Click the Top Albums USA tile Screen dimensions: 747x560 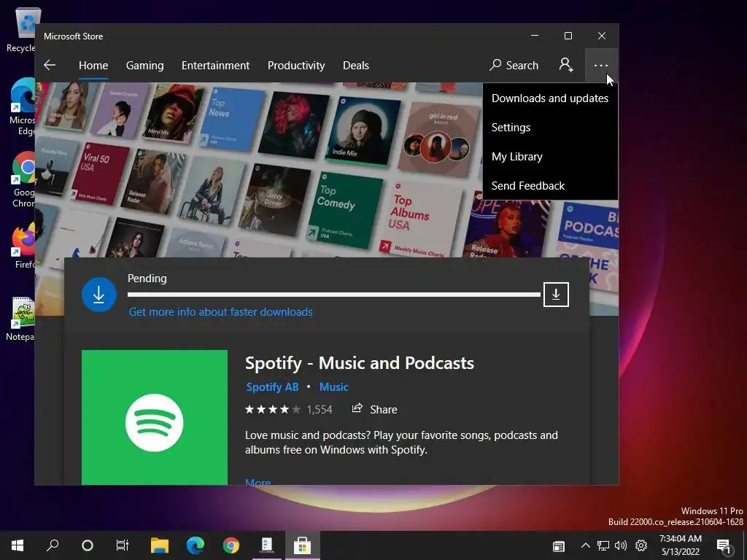419,220
